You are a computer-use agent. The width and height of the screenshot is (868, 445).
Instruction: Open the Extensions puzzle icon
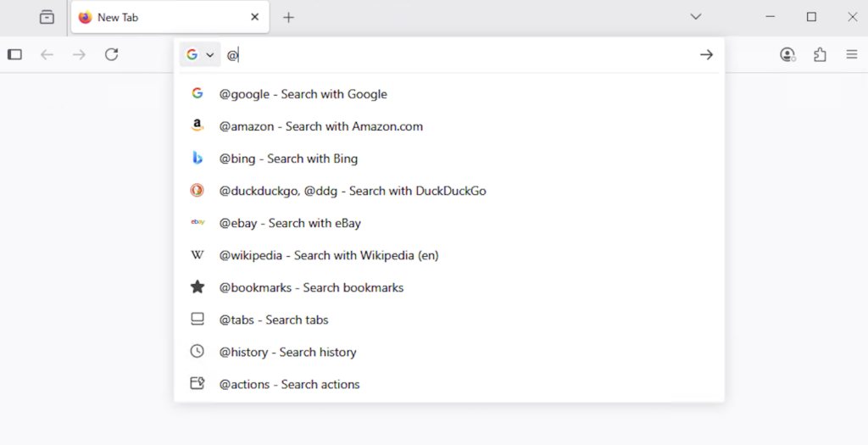click(820, 54)
